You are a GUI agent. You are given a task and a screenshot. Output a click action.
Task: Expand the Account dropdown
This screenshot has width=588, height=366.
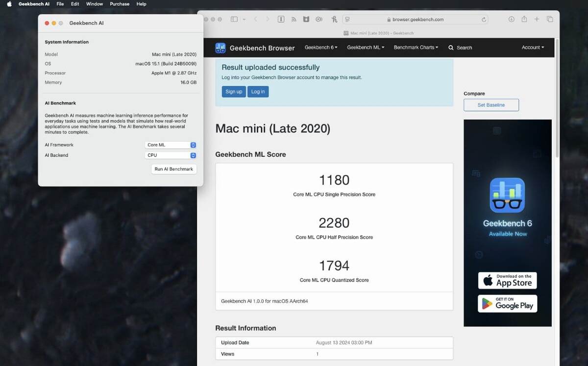coord(533,48)
